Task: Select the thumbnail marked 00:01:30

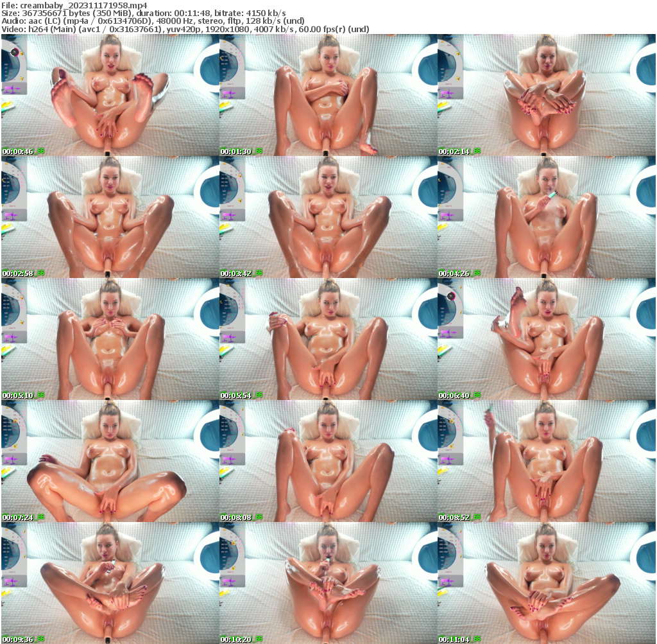Action: tap(328, 95)
